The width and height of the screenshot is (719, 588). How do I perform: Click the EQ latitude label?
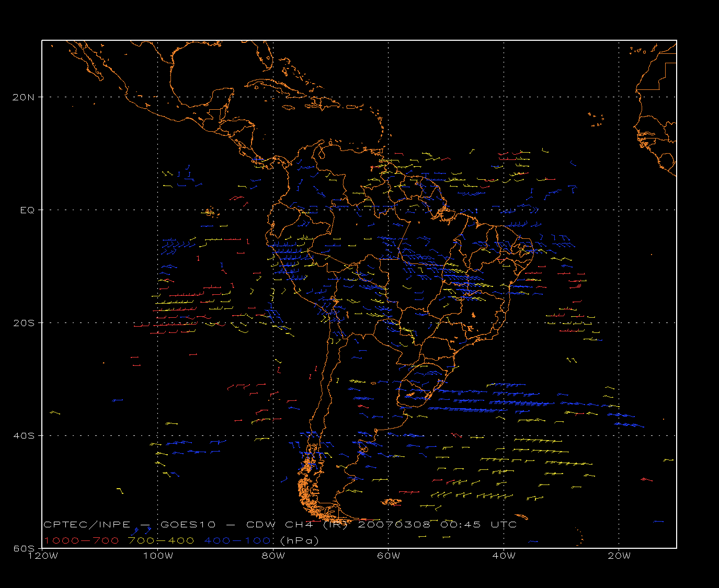27,210
